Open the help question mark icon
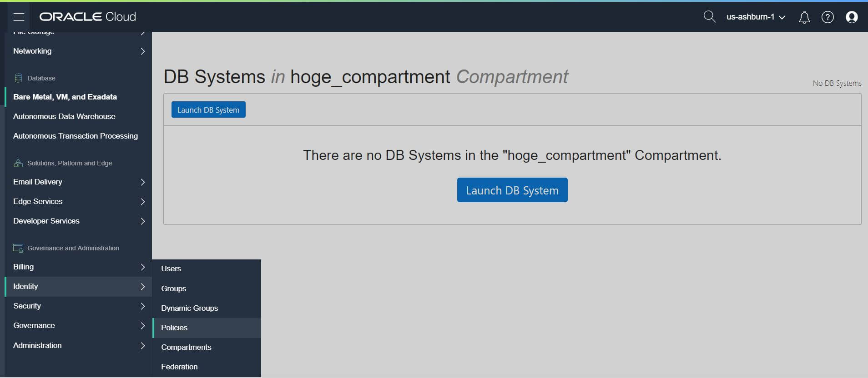868x378 pixels. click(x=827, y=17)
